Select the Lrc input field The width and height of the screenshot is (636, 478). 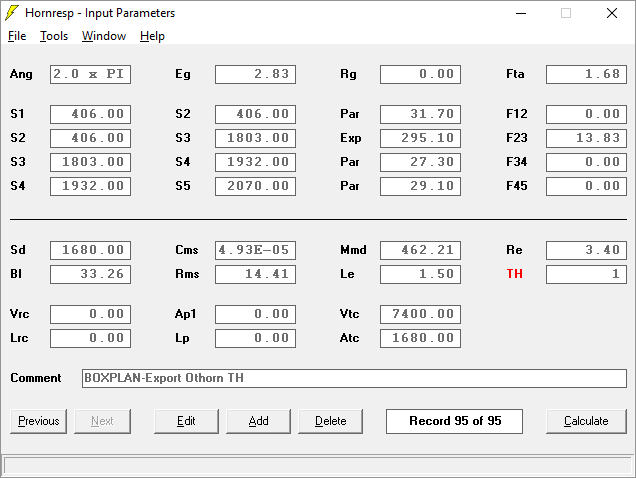90,338
